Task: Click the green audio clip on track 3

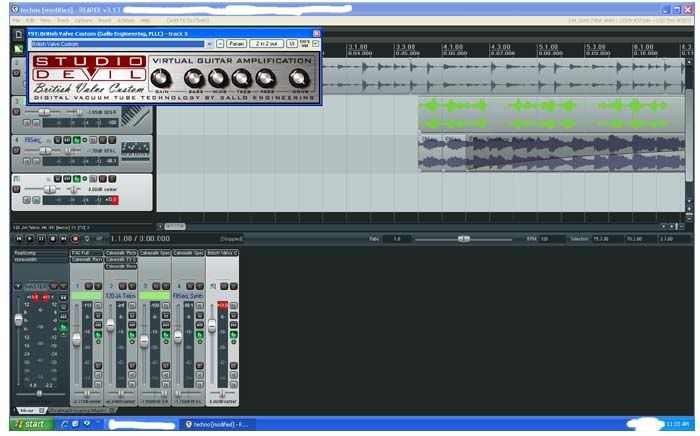Action: (x=551, y=114)
